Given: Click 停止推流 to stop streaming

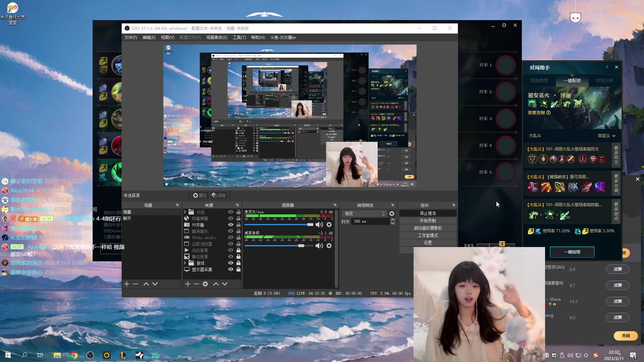Looking at the screenshot, I should click(x=428, y=214).
